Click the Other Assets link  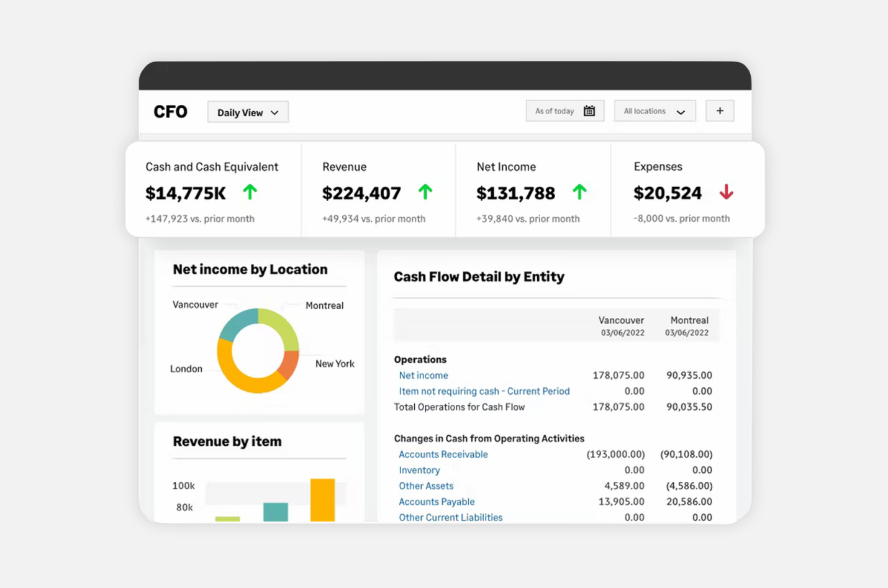pos(426,486)
